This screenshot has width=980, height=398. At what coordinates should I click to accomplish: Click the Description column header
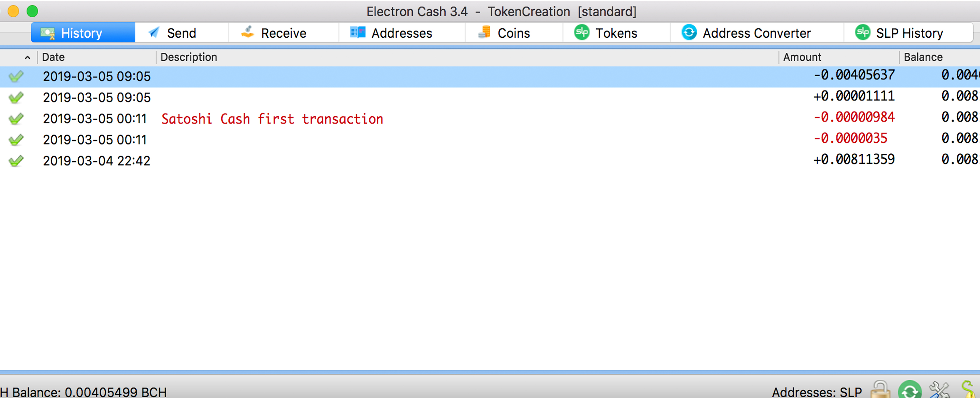[x=189, y=57]
